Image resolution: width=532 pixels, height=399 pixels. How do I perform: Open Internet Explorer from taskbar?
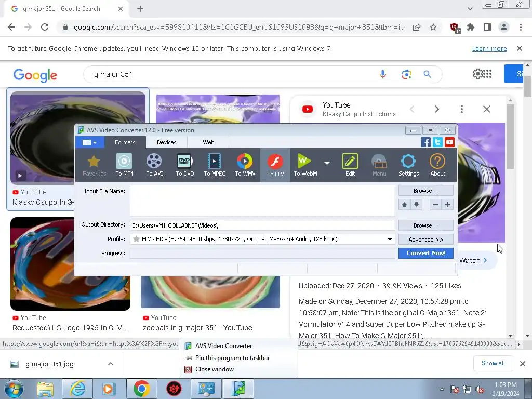click(x=77, y=389)
